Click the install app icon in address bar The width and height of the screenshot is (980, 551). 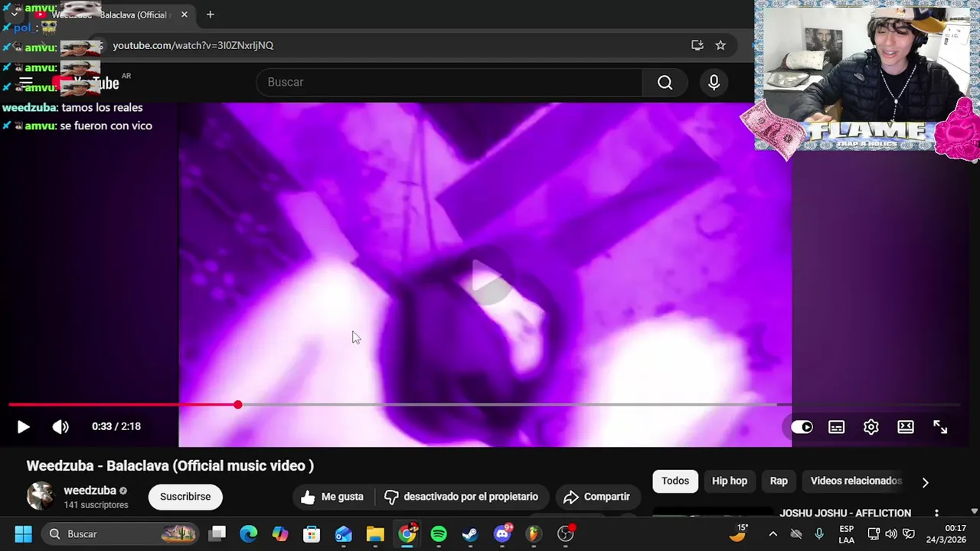pos(697,45)
